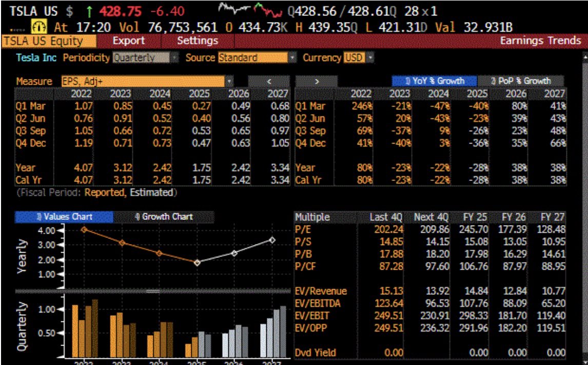Select the TSLA US Equity tab

click(x=49, y=41)
